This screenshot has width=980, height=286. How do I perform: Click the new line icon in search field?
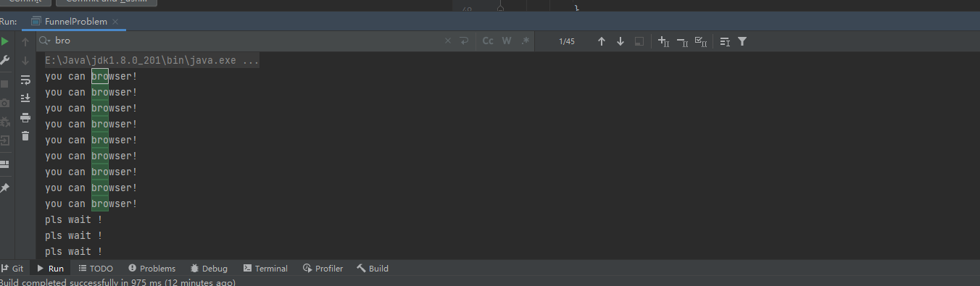pos(465,41)
